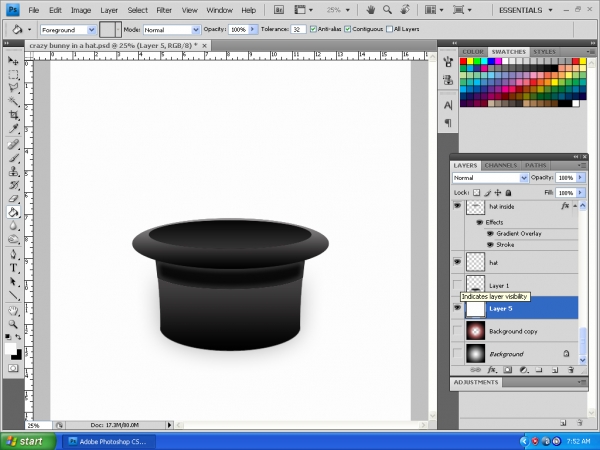Open the ESSENTIALS workspace dropdown
Viewport: 600px width, 450px height.
point(551,10)
